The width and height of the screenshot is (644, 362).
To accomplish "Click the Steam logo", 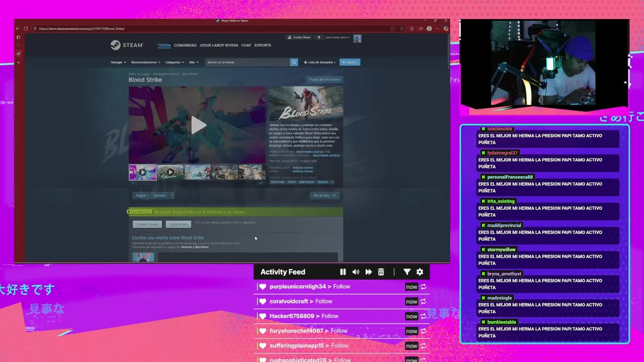I will [x=127, y=45].
